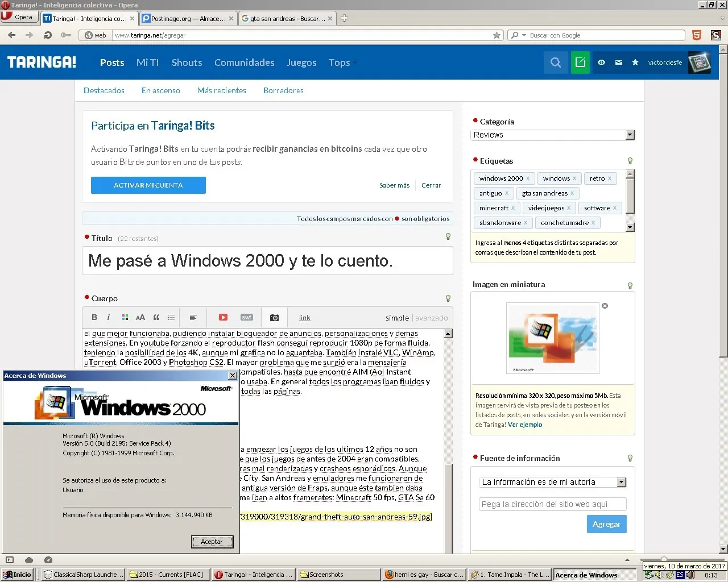Open messages via the envelope icon

(619, 63)
